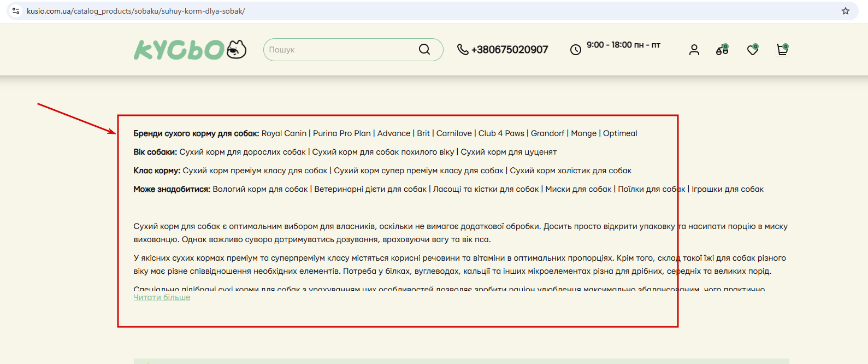868x364 pixels.
Task: Open site info icon in address bar
Action: (x=16, y=11)
